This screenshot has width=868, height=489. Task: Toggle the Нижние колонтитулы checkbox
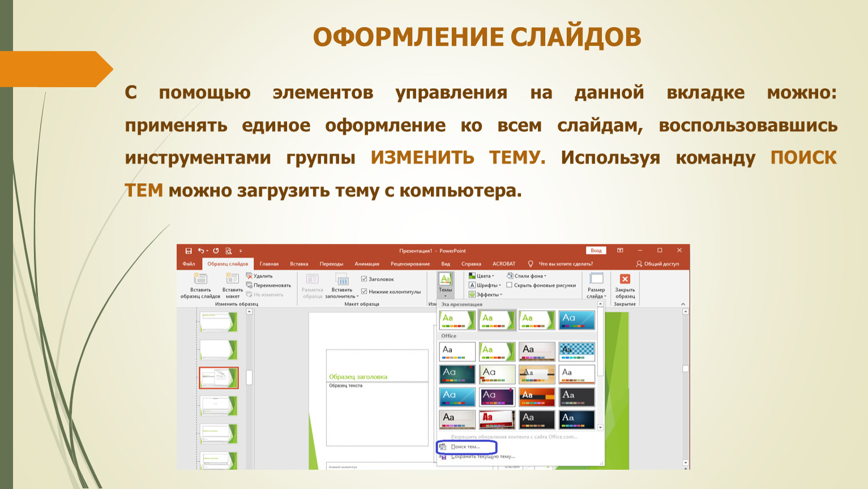(364, 291)
